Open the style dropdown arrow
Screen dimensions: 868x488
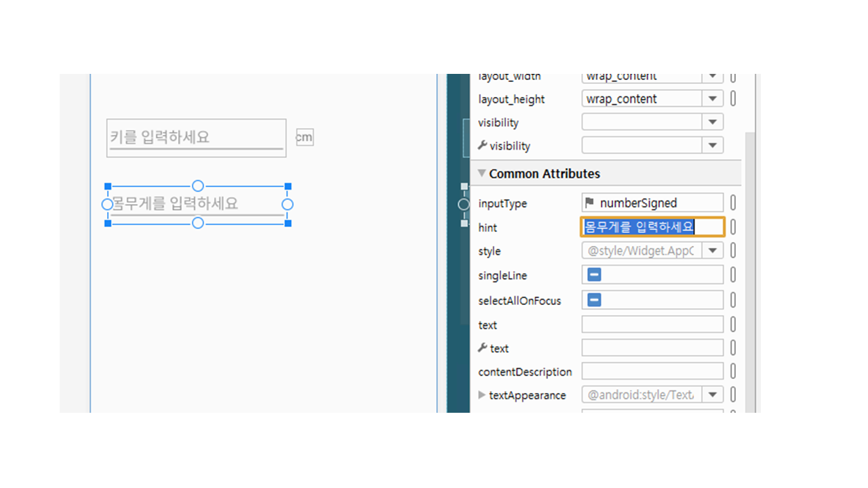pos(712,251)
